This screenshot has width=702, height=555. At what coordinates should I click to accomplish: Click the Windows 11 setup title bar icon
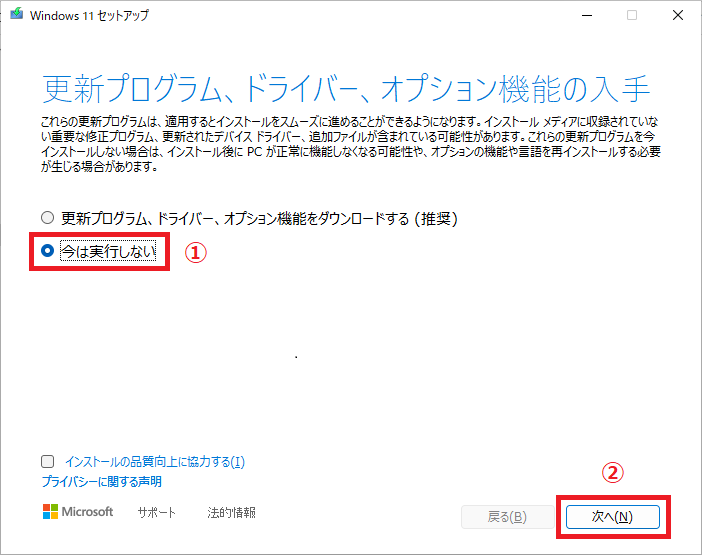(x=17, y=14)
